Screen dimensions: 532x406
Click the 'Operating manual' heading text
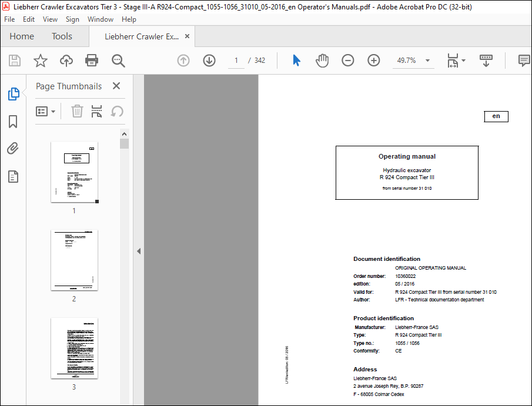(x=407, y=156)
